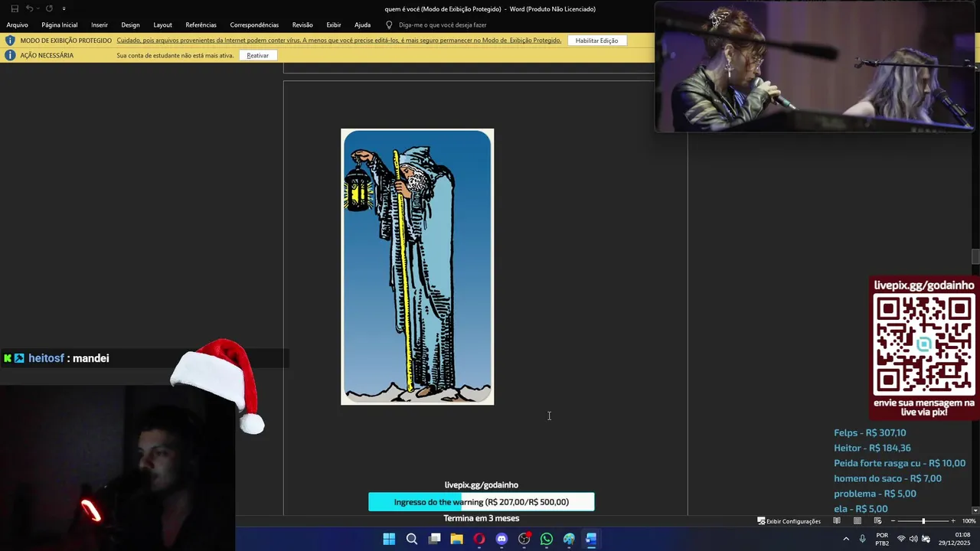Click the 'livepix.gg/godainho' text above progress bar
Screen dimensions: 980x551
(481, 484)
